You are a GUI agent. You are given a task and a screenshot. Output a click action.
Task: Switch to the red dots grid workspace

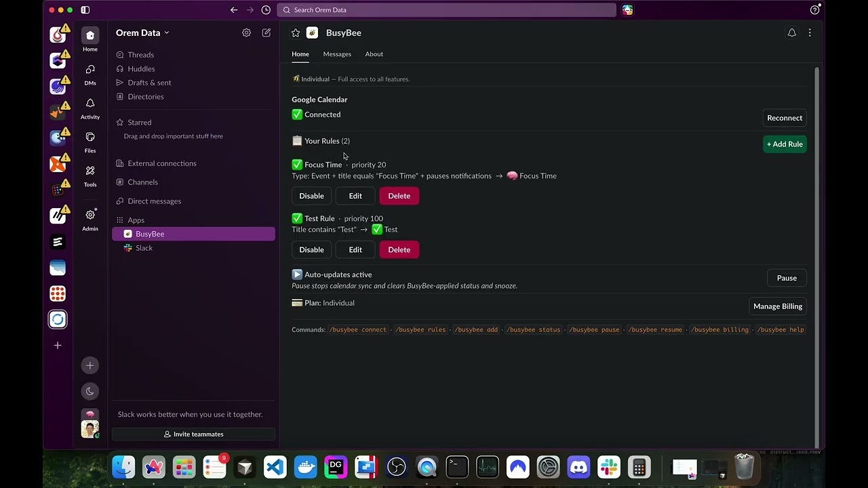point(58,293)
